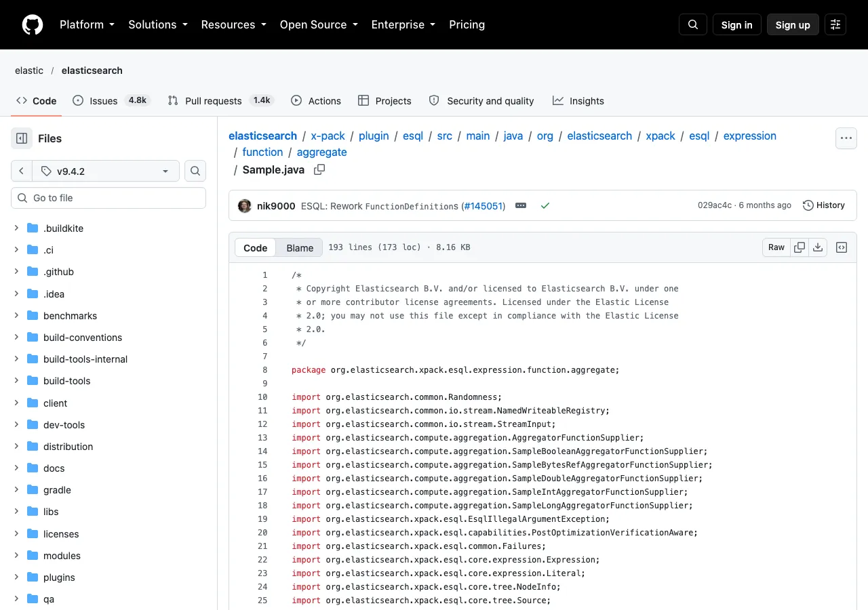This screenshot has width=868, height=610.
Task: Open the elastic owner link
Action: click(x=29, y=70)
